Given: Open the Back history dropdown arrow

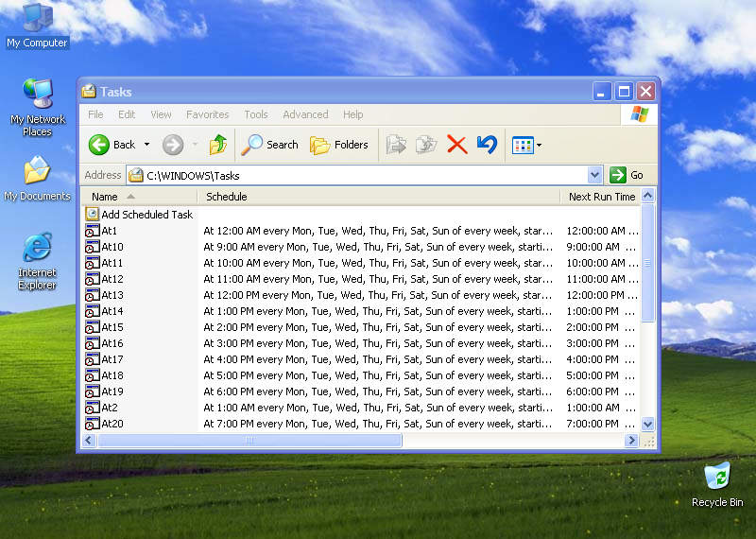Looking at the screenshot, I should pyautogui.click(x=147, y=145).
